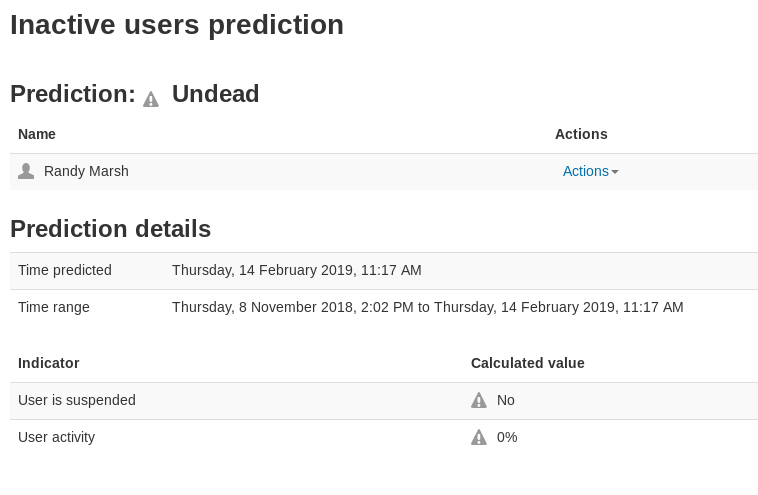Click the warning icon next to Undead prediction

151,99
